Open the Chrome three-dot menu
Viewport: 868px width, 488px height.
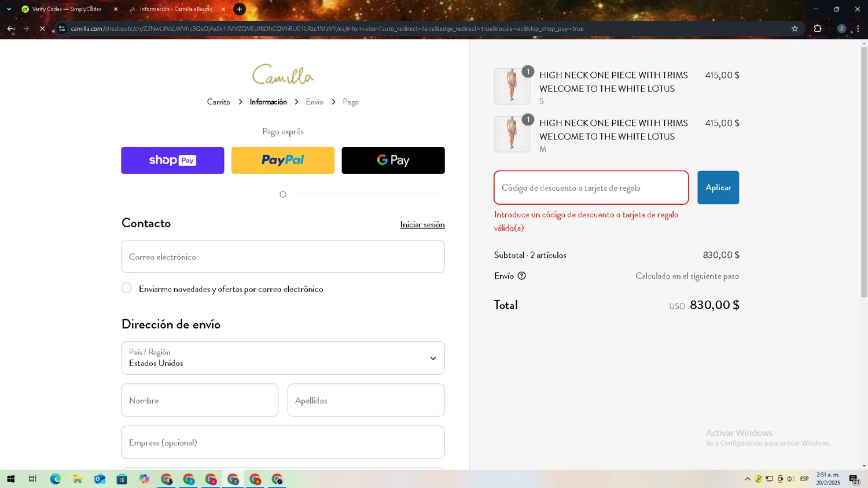[x=858, y=28]
